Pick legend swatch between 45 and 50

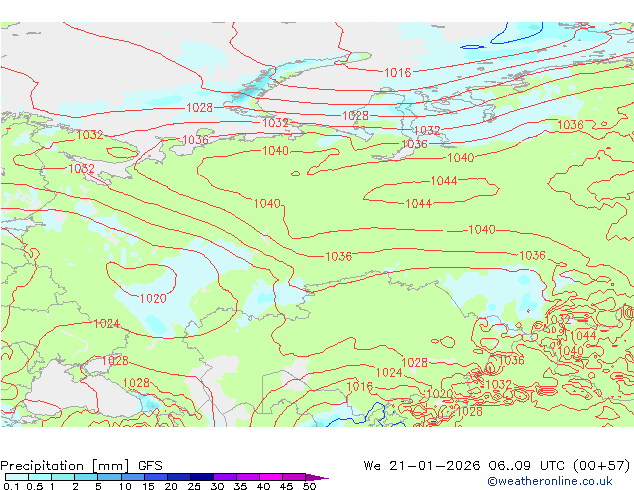coord(294,477)
